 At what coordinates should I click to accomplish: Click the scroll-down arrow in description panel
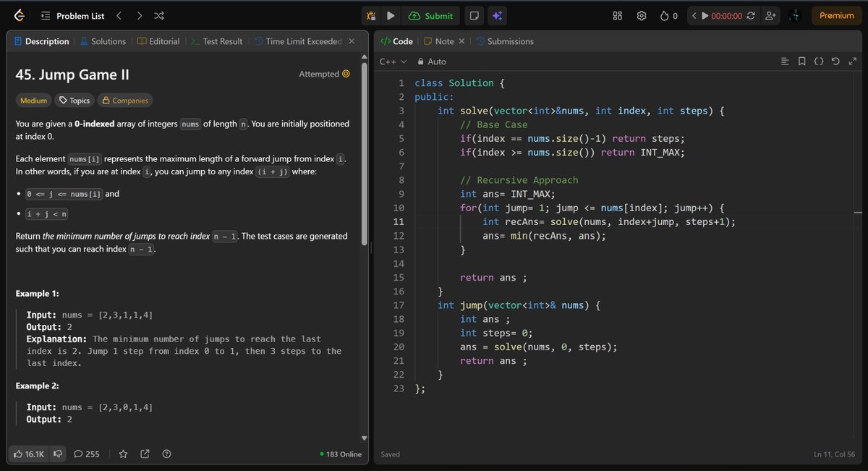pos(365,438)
